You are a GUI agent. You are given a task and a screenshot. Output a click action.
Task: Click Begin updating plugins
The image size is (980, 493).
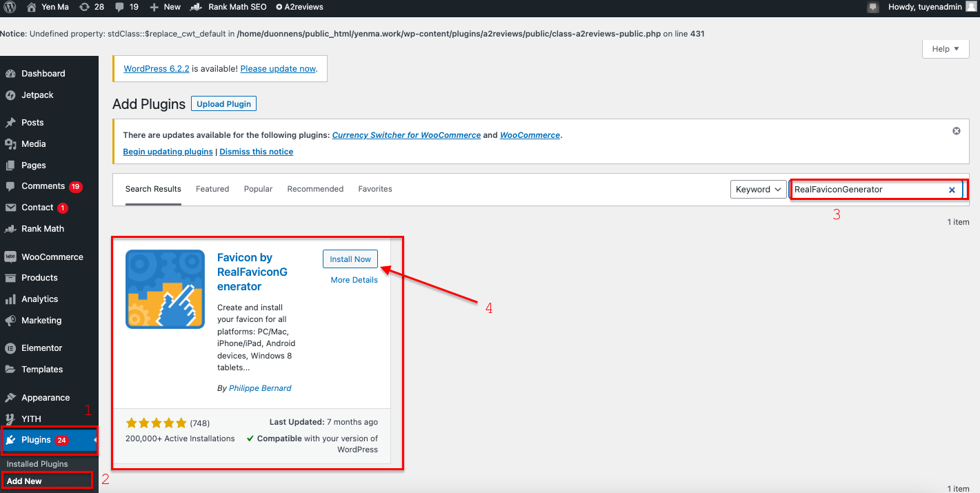click(x=168, y=152)
